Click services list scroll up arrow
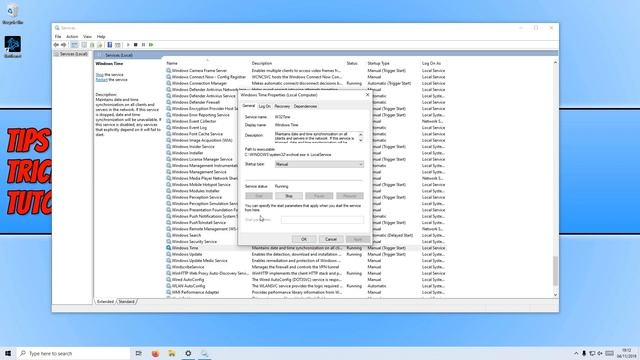Viewport: 640px width, 360px height. click(x=555, y=62)
